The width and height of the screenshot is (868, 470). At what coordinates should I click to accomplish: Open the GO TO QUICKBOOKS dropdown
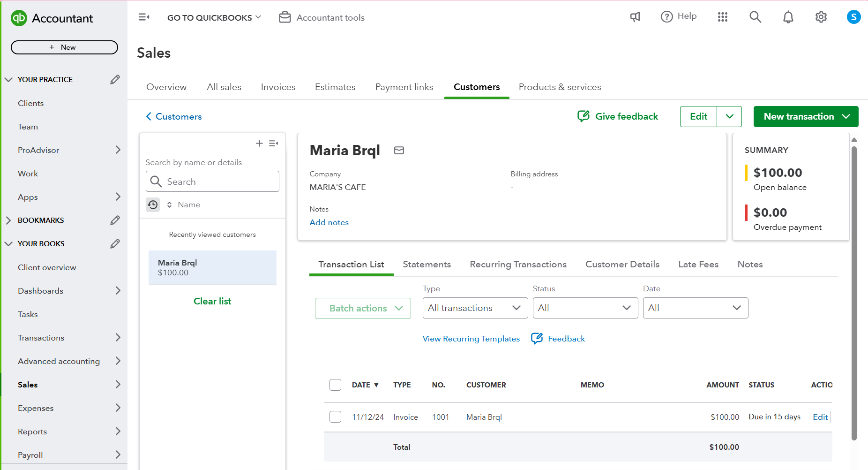click(x=214, y=17)
